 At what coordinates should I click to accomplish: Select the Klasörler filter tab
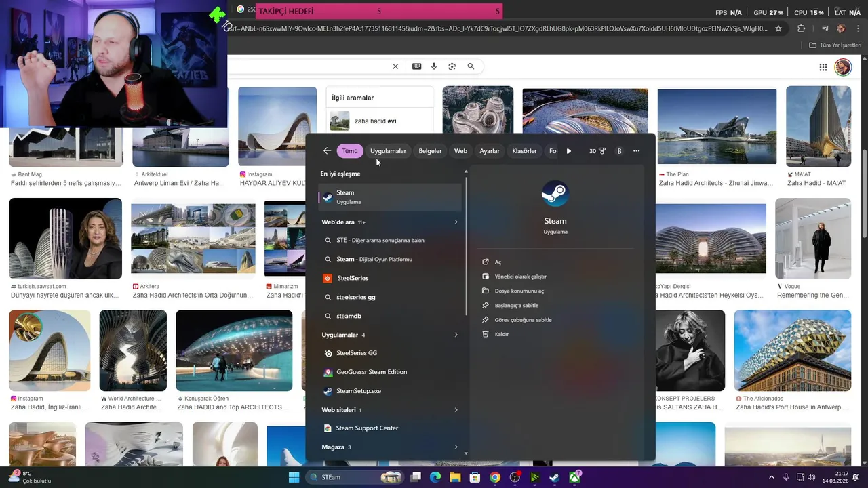point(524,151)
